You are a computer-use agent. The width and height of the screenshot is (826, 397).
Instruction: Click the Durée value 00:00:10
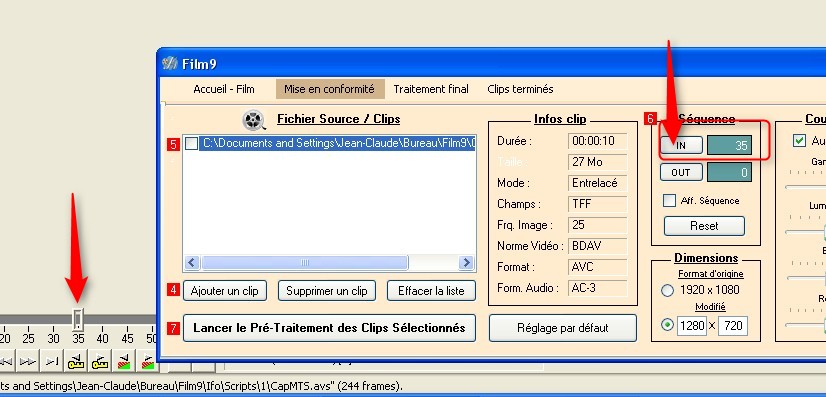click(598, 141)
